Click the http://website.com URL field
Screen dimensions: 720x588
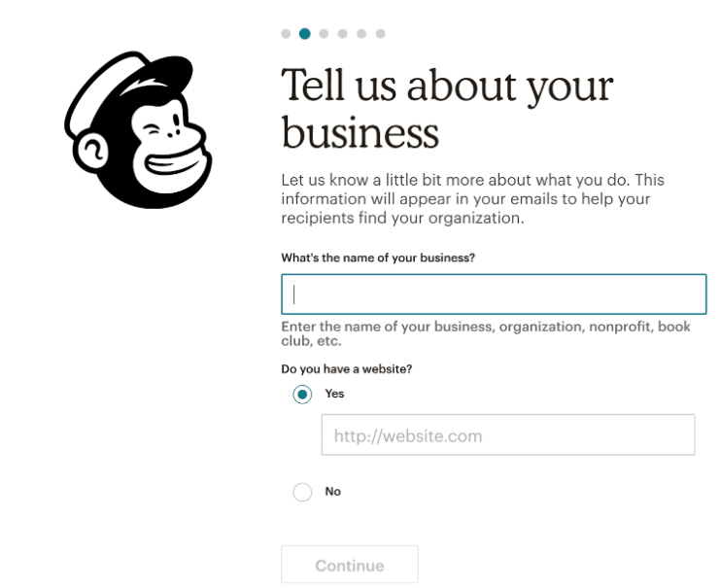tap(508, 435)
